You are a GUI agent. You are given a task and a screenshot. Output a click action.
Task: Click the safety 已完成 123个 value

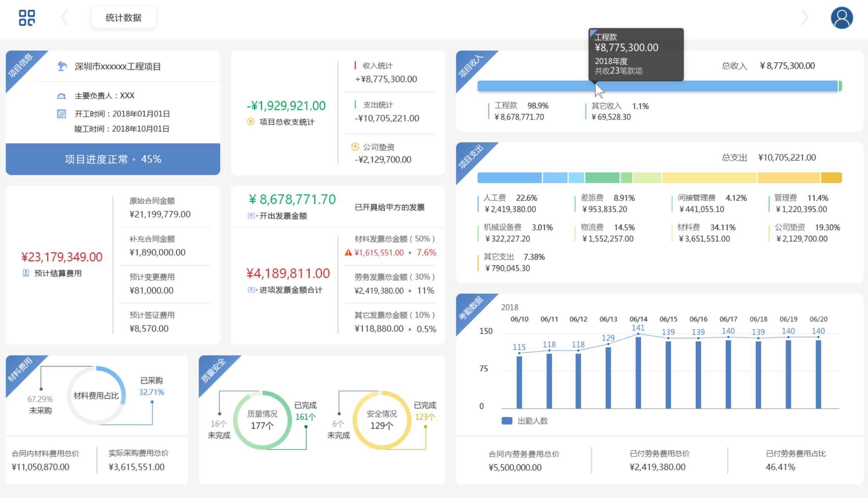(x=425, y=417)
